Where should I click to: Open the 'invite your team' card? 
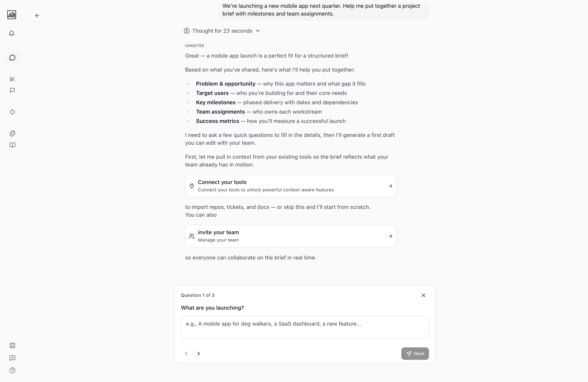pyautogui.click(x=290, y=236)
